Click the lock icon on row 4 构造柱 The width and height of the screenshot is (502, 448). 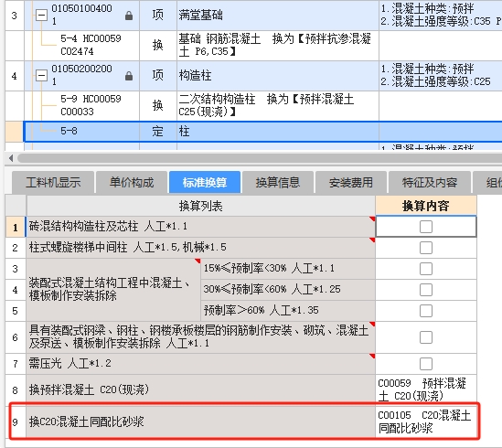[129, 76]
